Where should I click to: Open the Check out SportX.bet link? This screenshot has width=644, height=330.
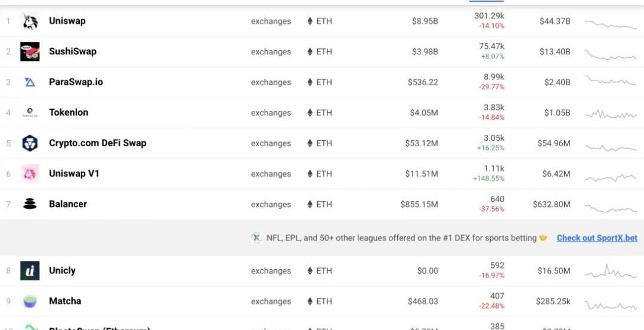pyautogui.click(x=597, y=238)
